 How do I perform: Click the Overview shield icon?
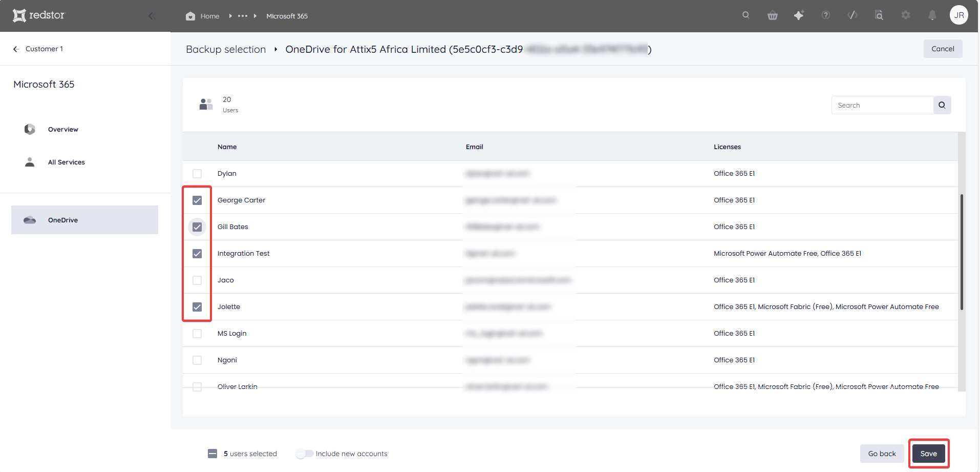(x=30, y=129)
